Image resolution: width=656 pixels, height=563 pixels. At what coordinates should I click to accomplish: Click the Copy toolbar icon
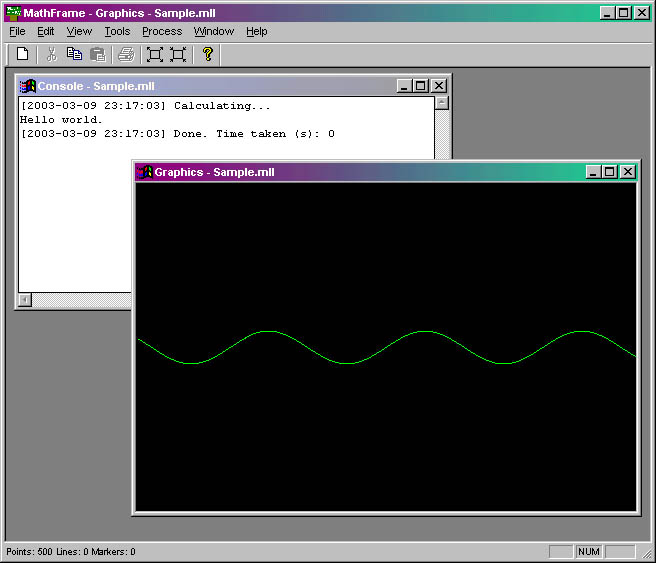(74, 54)
